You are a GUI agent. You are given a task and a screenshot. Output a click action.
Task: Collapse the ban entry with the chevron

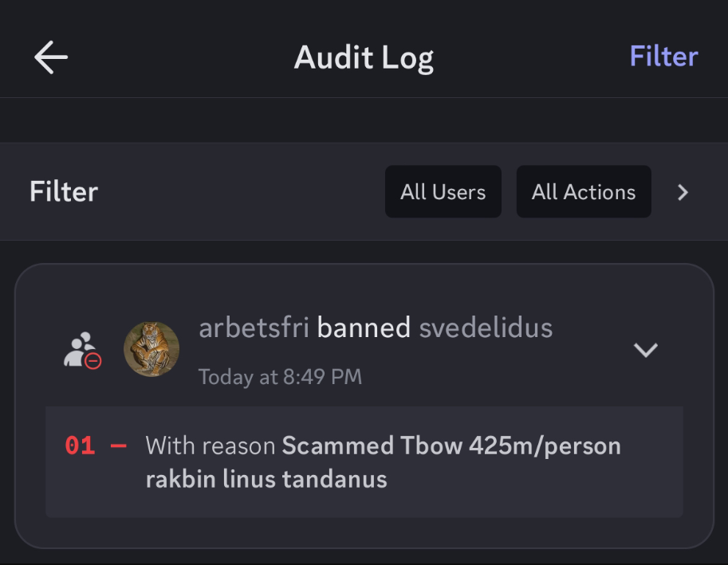pyautogui.click(x=645, y=349)
